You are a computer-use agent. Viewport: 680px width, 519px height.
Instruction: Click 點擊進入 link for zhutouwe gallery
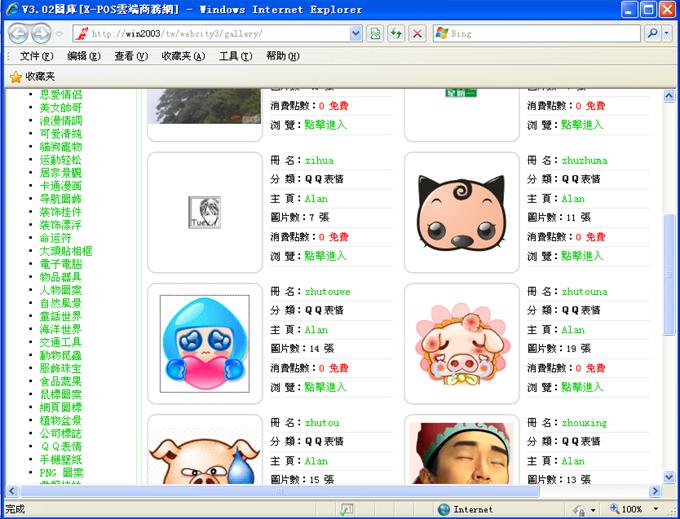(x=325, y=387)
